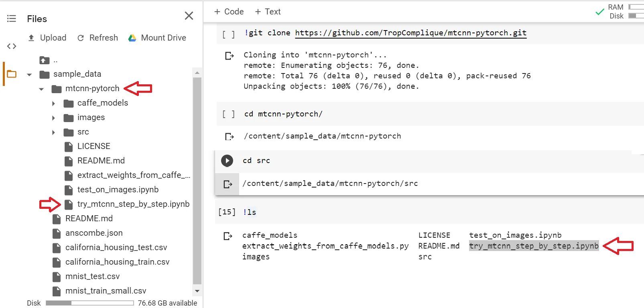Collapse the mtcnn-pytorch folder
This screenshot has width=644, height=308.
pyautogui.click(x=41, y=89)
